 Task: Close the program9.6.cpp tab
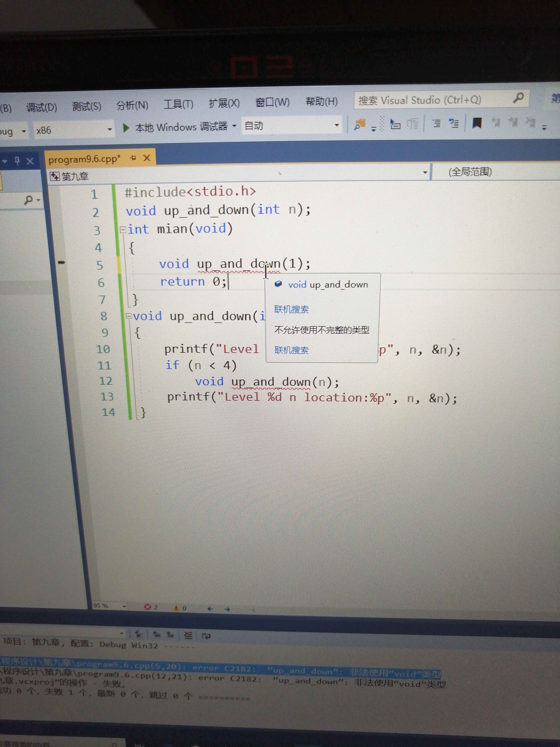click(147, 158)
